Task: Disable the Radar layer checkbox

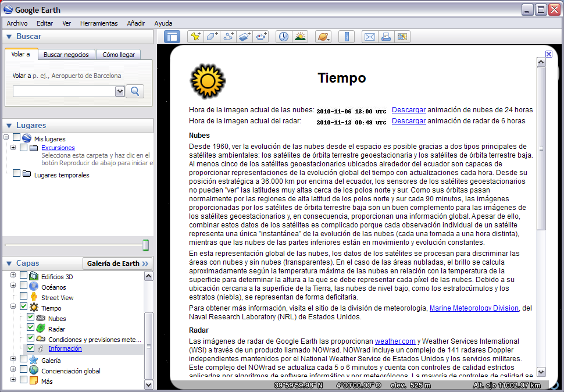Action: click(31, 328)
